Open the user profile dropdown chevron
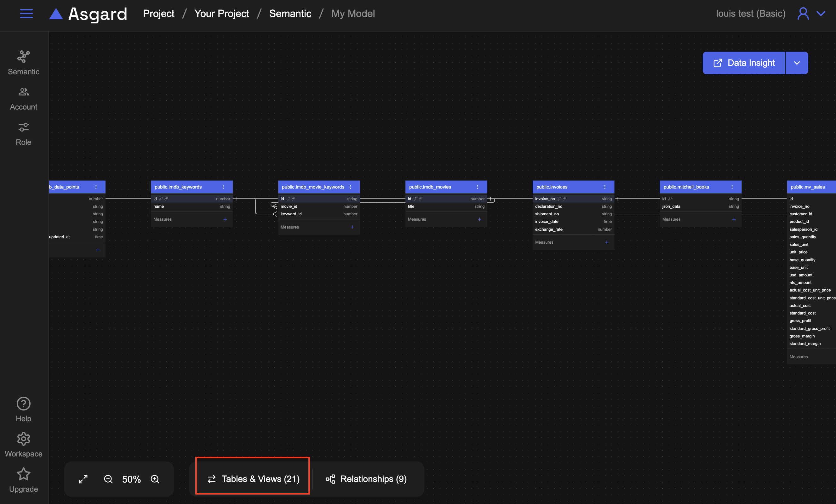The width and height of the screenshot is (836, 504). 821,14
